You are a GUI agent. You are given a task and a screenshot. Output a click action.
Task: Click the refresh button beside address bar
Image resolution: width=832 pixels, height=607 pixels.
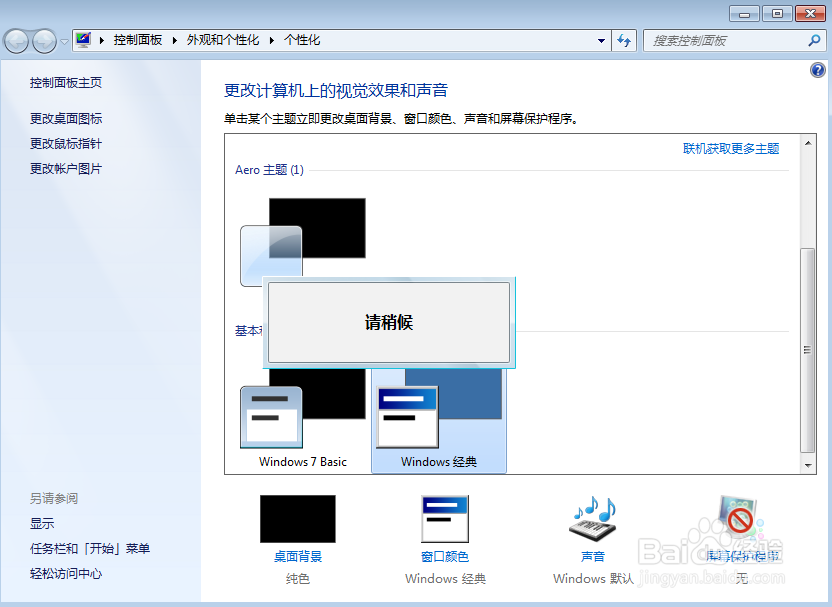click(624, 40)
